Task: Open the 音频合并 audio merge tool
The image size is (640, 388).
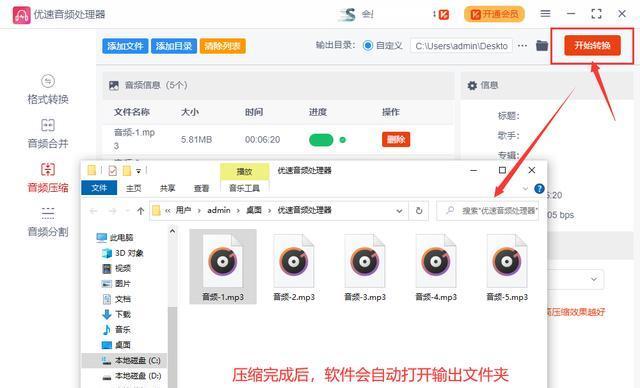Action: tap(48, 134)
